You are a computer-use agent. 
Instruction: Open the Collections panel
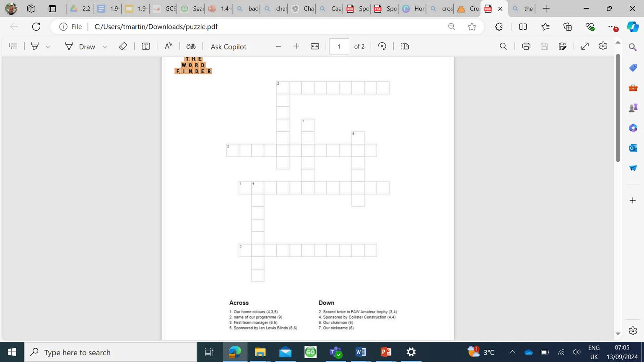(x=568, y=26)
